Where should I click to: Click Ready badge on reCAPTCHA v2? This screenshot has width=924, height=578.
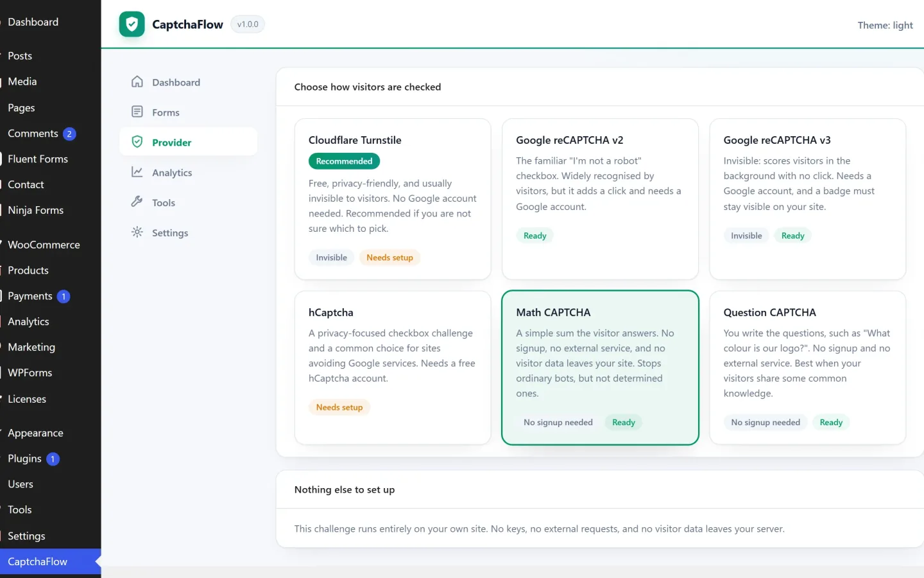pos(535,236)
